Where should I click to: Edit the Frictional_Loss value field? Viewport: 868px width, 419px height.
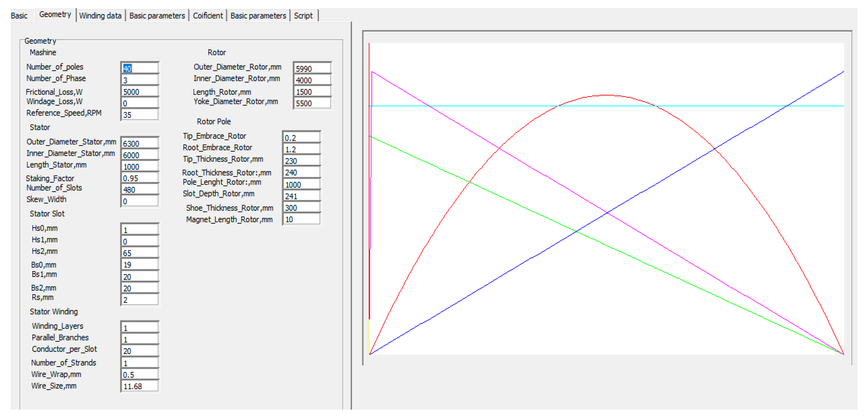[x=139, y=92]
